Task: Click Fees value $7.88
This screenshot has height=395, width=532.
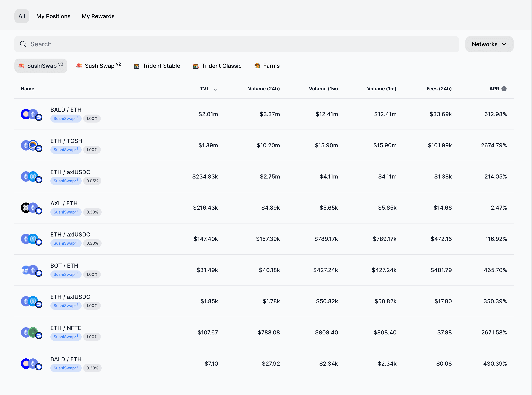Action: [x=444, y=333]
